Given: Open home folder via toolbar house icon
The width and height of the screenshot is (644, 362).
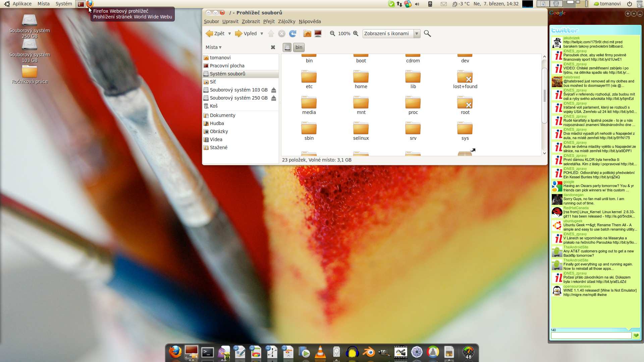Looking at the screenshot, I should tap(307, 34).
